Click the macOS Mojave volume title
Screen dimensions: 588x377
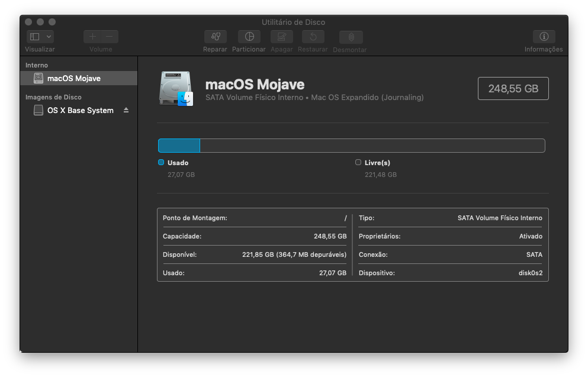(x=255, y=84)
